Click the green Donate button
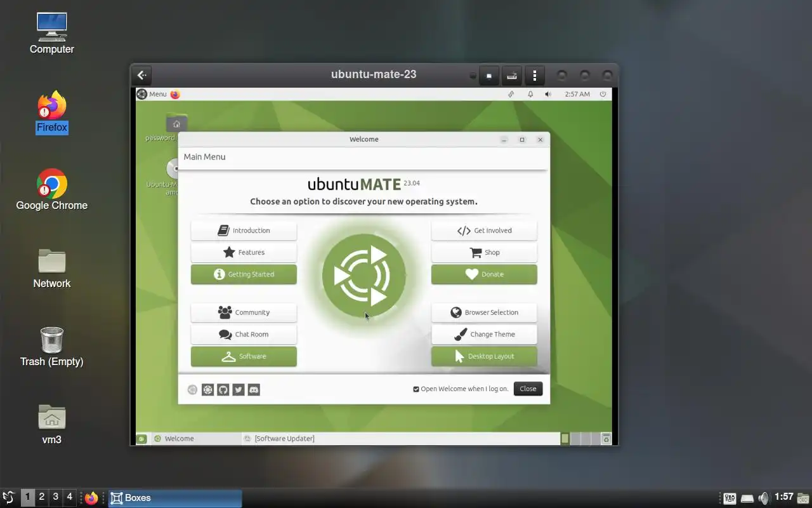 coord(484,274)
